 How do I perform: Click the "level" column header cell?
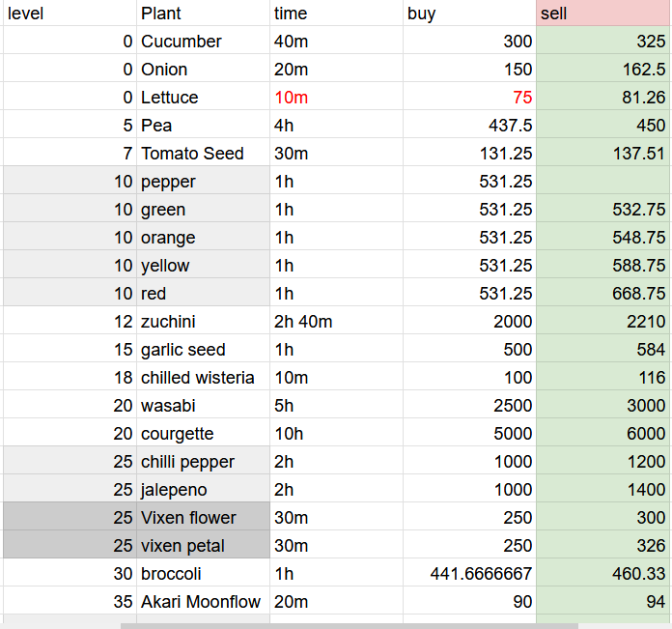tap(68, 14)
